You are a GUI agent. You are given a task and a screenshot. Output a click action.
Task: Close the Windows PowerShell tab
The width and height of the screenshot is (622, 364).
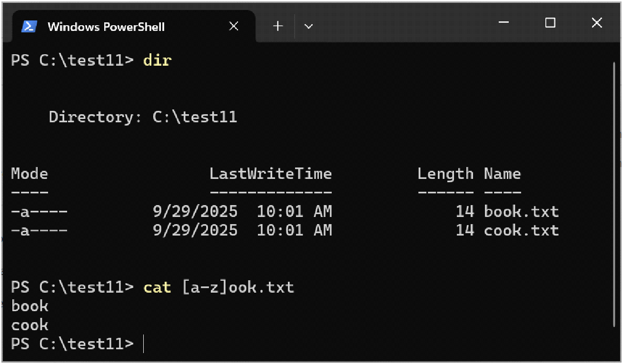[234, 26]
